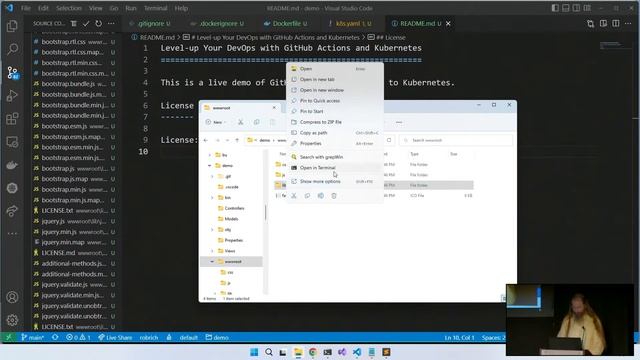Choose Open in Terminal from context menu

(335, 168)
